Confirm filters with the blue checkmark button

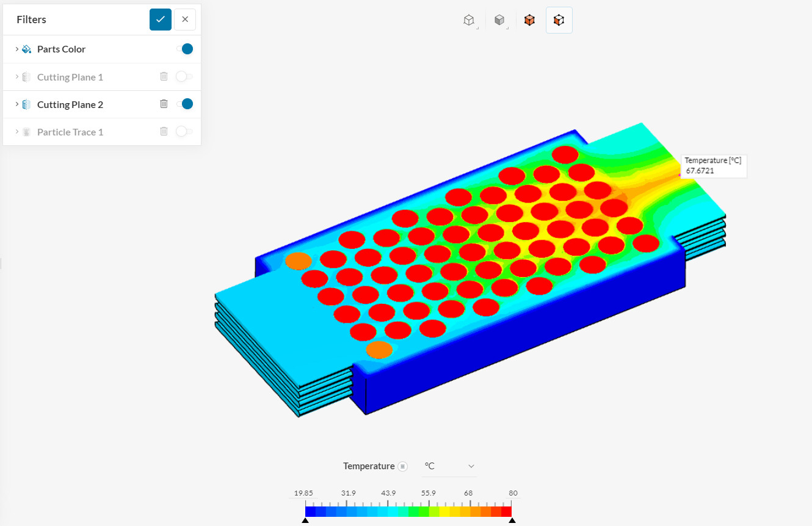161,20
